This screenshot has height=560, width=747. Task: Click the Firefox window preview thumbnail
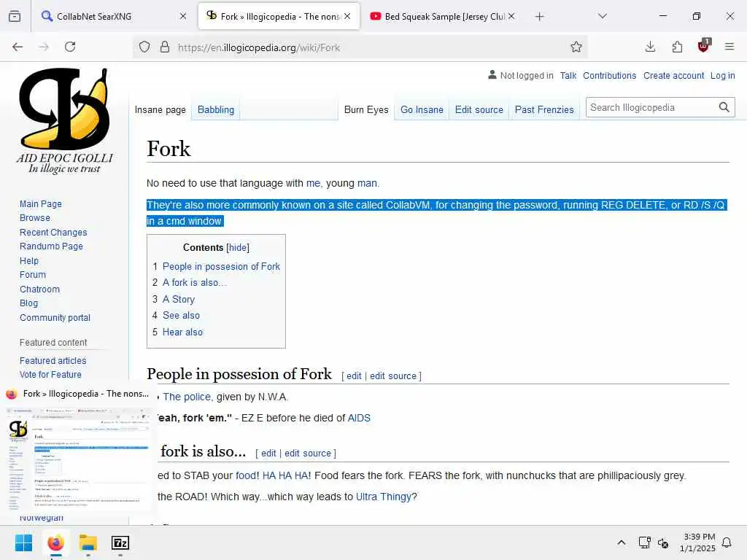coord(79,459)
